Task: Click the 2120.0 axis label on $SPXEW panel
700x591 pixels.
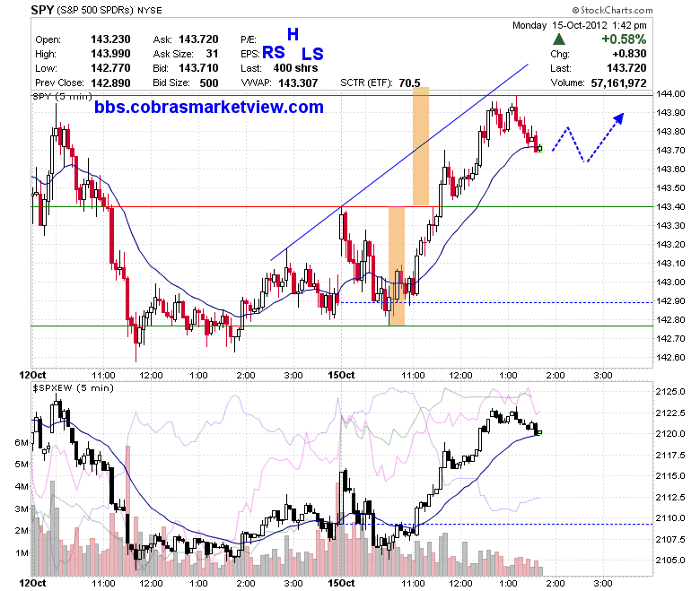Action: (x=670, y=433)
